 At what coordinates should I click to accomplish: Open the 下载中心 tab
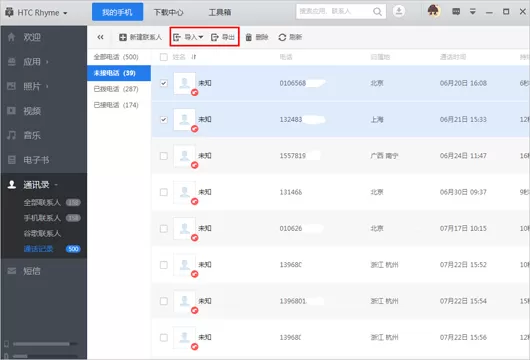point(168,13)
